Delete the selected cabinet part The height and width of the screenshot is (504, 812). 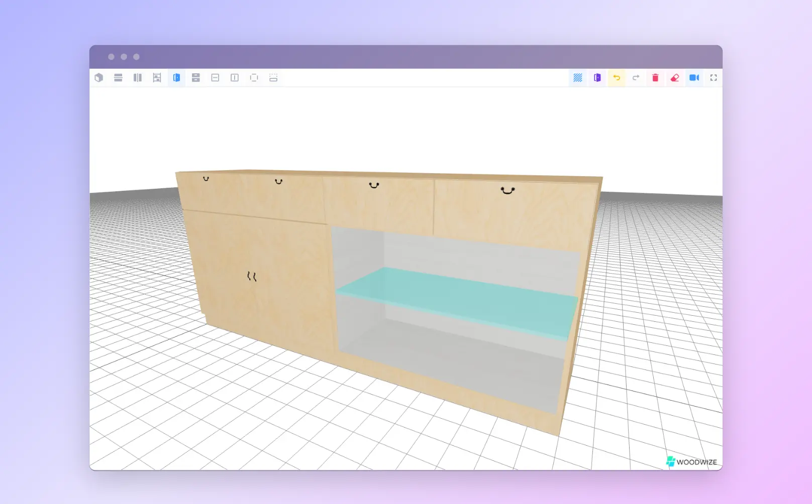(655, 78)
